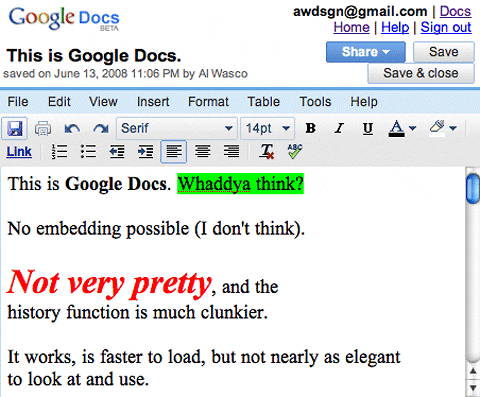Viewport: 480px width, 397px height.
Task: Insert a bulleted list
Action: click(x=88, y=152)
